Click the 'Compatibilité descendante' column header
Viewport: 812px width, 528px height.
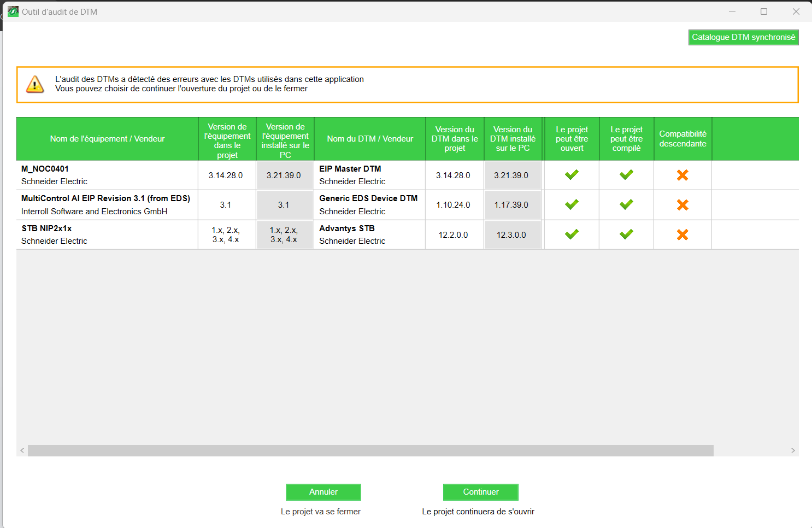[x=682, y=139]
